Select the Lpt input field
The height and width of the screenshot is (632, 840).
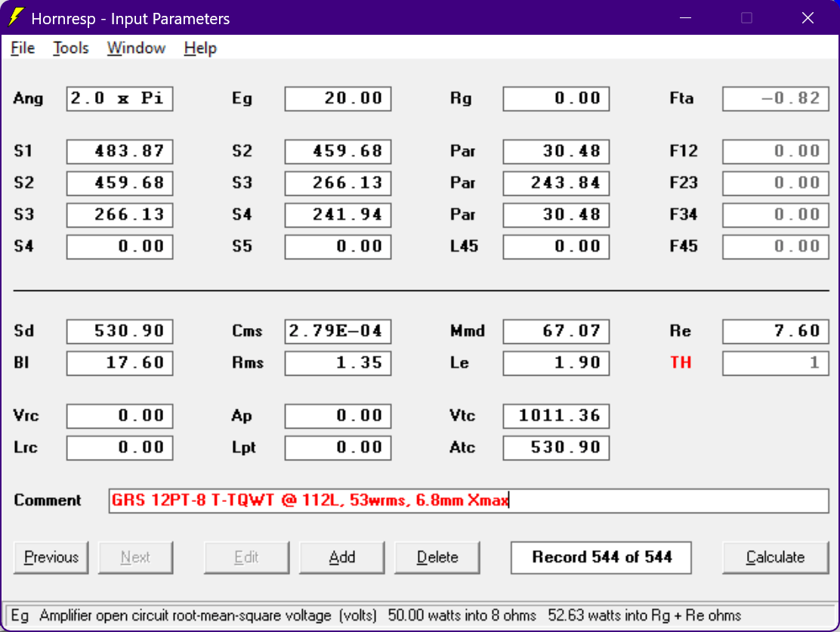pos(338,448)
